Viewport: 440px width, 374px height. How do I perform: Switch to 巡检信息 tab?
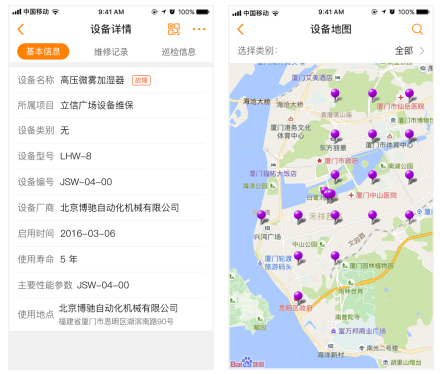(x=179, y=52)
